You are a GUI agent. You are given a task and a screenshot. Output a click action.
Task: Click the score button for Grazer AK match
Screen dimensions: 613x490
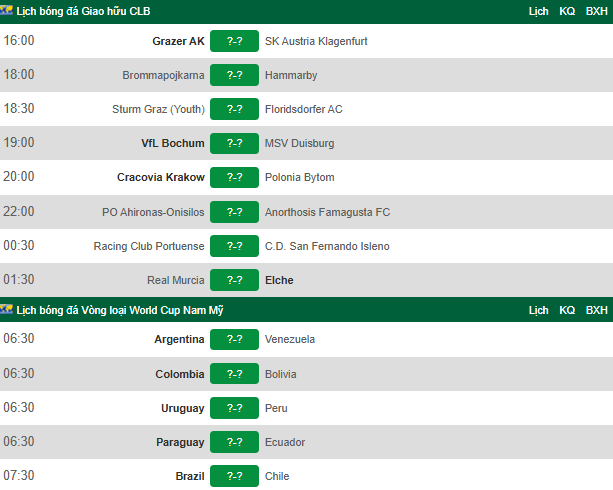coord(234,41)
